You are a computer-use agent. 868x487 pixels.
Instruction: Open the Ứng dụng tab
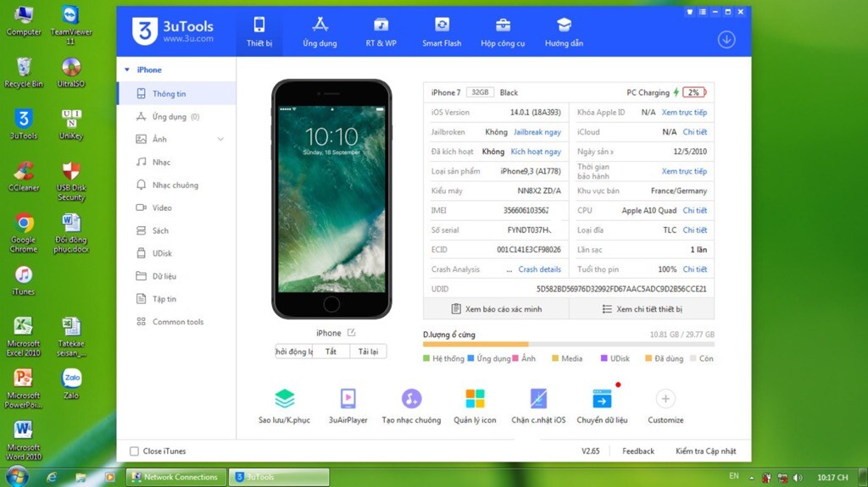(x=320, y=32)
